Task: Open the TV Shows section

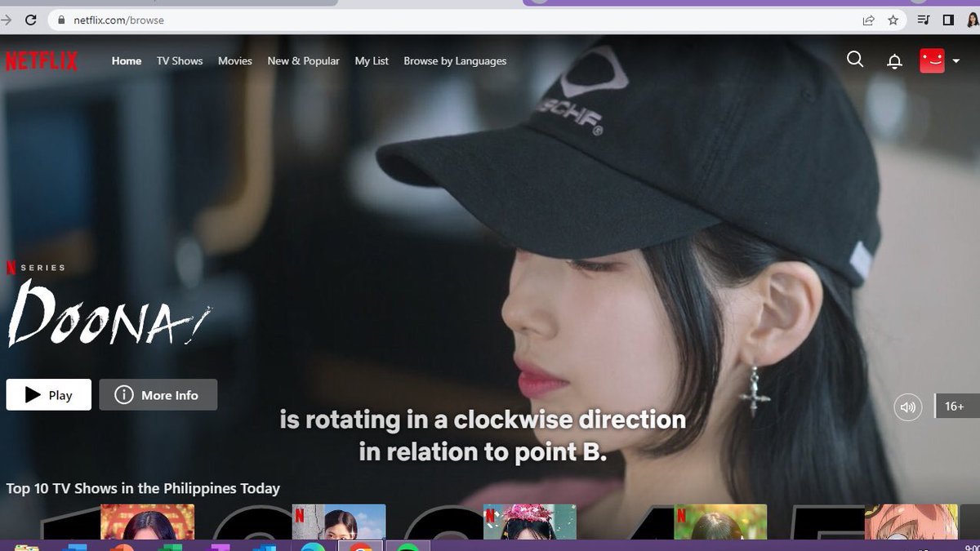Action: pyautogui.click(x=180, y=61)
